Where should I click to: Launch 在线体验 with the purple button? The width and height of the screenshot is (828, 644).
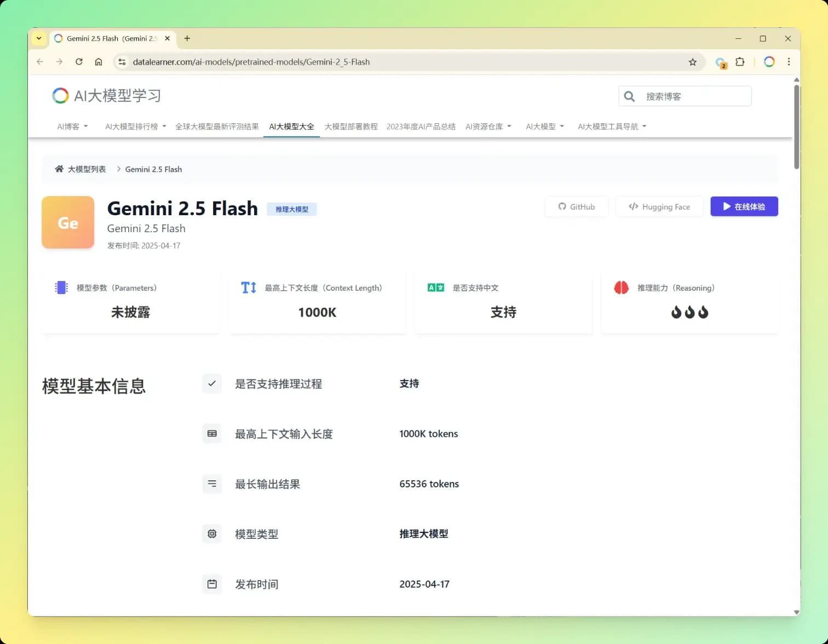[x=744, y=206]
